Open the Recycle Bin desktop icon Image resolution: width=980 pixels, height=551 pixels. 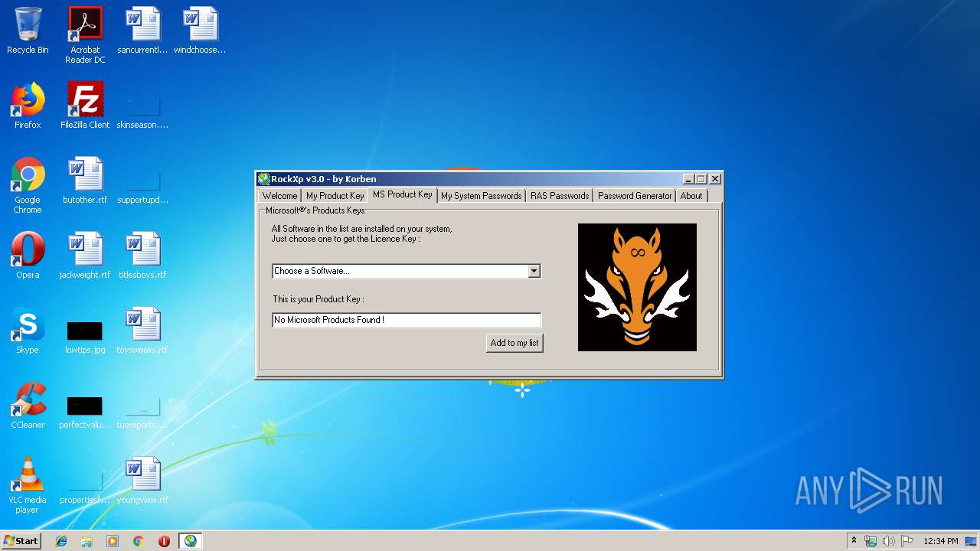pyautogui.click(x=28, y=31)
